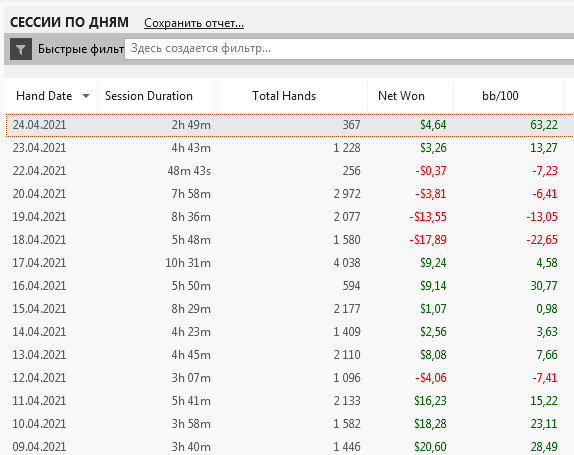Select the 16.04.2021 date cell
Image resolution: width=574 pixels, height=455 pixels.
click(39, 286)
